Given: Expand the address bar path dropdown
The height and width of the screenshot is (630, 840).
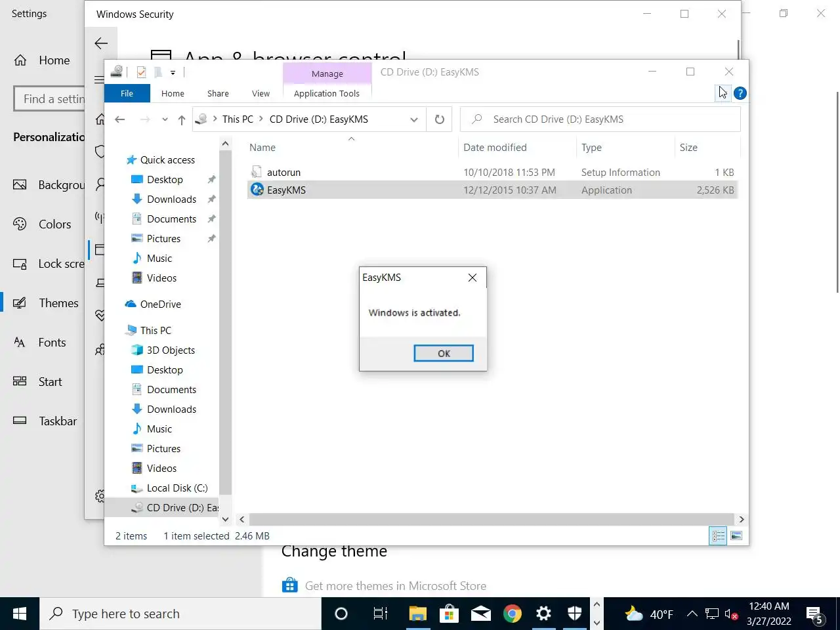Looking at the screenshot, I should tap(414, 119).
